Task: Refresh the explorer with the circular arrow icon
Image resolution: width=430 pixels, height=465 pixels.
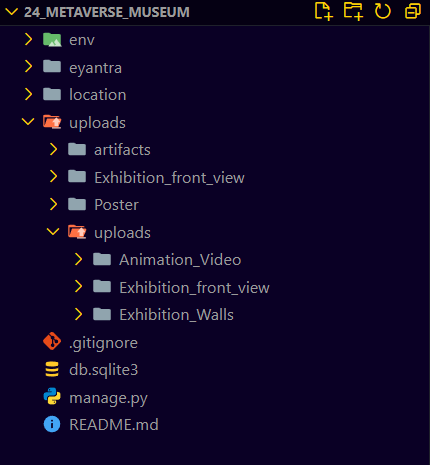Action: [x=382, y=11]
